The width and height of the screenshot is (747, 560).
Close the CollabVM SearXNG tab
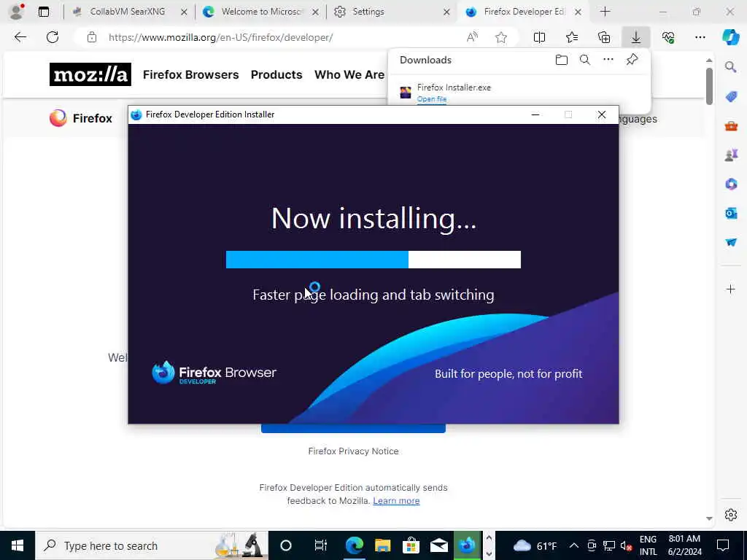point(184,12)
